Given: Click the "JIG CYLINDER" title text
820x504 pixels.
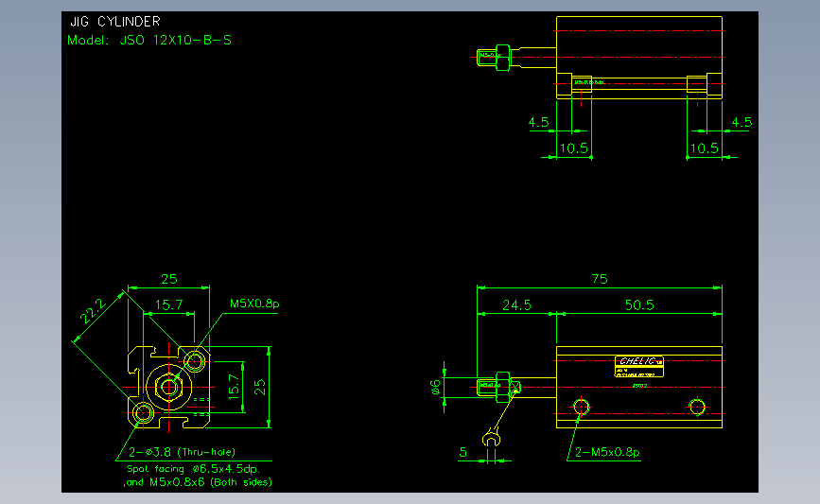Looking at the screenshot, I should [x=115, y=22].
